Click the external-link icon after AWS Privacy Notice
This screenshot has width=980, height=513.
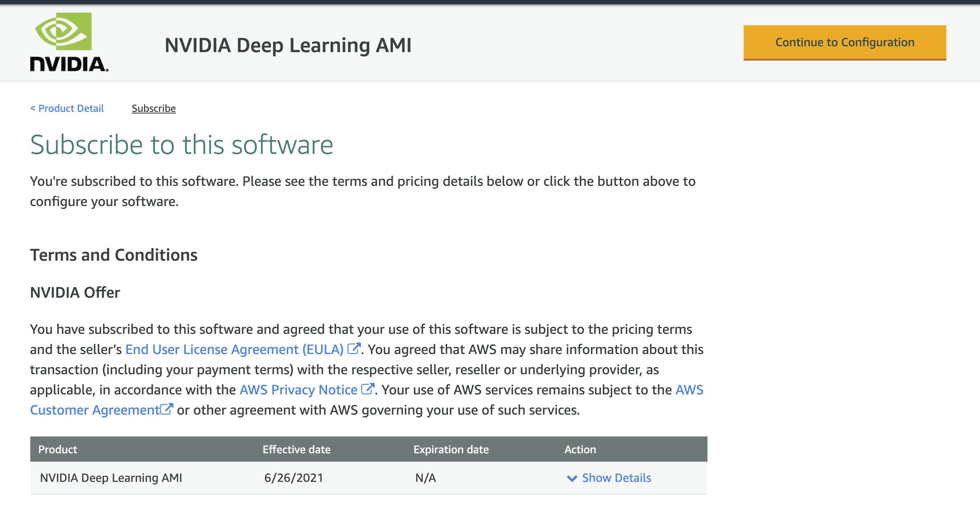[368, 389]
